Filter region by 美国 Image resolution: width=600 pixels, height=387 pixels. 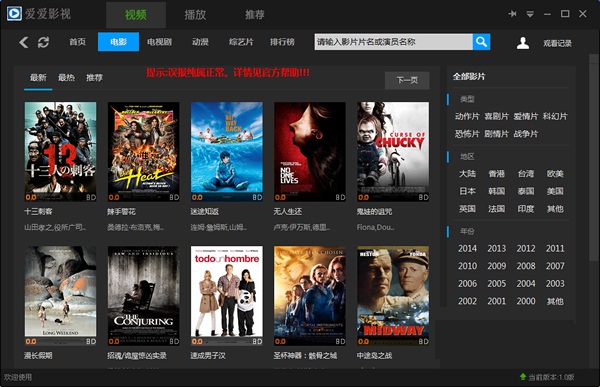point(555,191)
